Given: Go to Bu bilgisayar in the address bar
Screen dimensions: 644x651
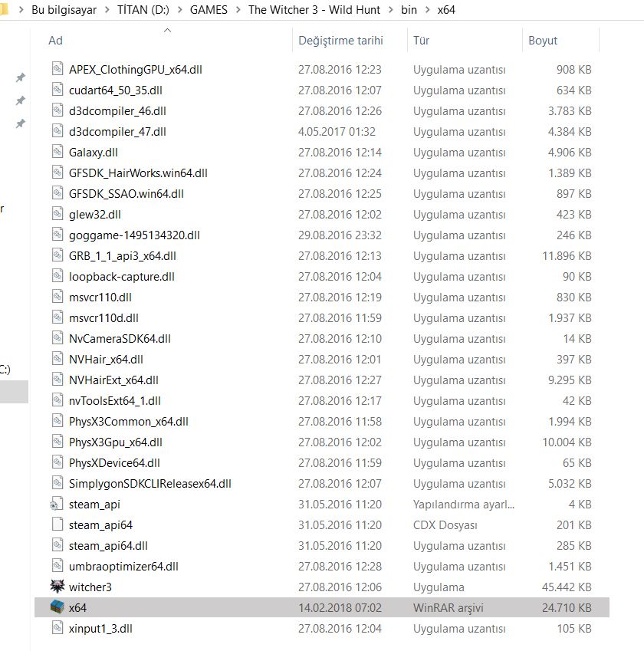Looking at the screenshot, I should click(x=64, y=10).
